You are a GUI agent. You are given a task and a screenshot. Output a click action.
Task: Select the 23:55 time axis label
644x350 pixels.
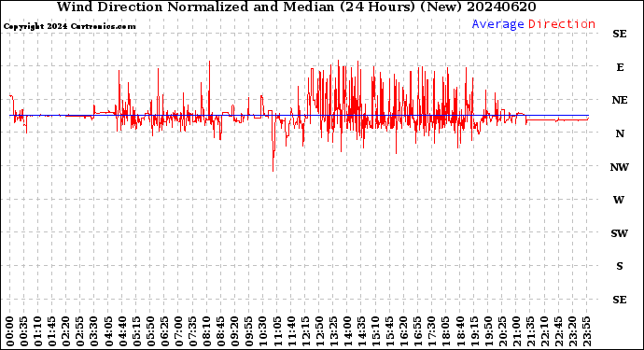[x=586, y=331]
